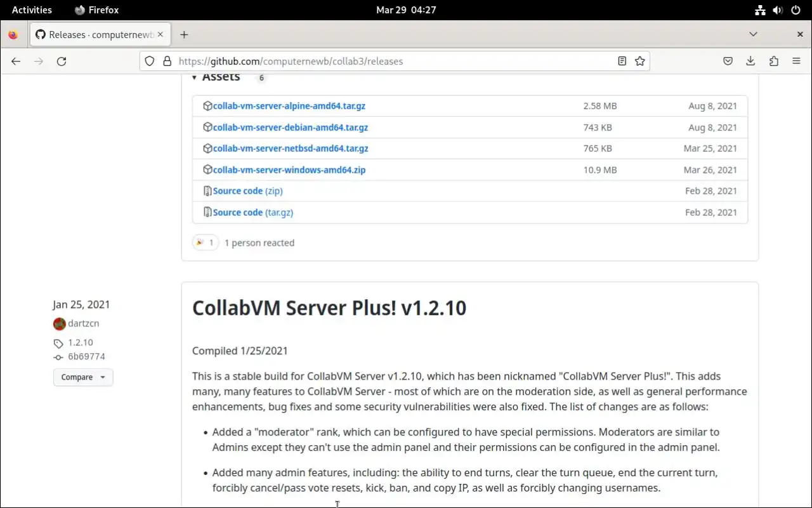Click the forward navigation arrow
Image resolution: width=812 pixels, height=508 pixels.
(x=39, y=61)
